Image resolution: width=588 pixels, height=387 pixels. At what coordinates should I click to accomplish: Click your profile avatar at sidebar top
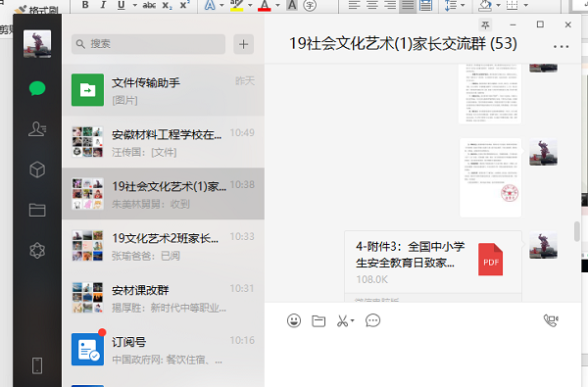click(37, 44)
